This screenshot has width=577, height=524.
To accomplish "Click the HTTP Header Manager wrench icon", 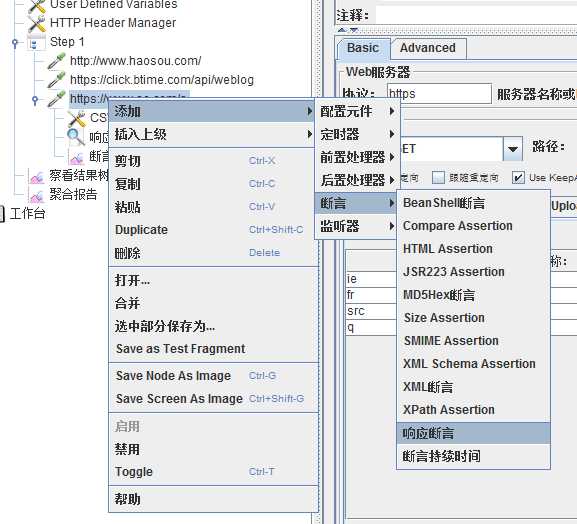I will 37,23.
